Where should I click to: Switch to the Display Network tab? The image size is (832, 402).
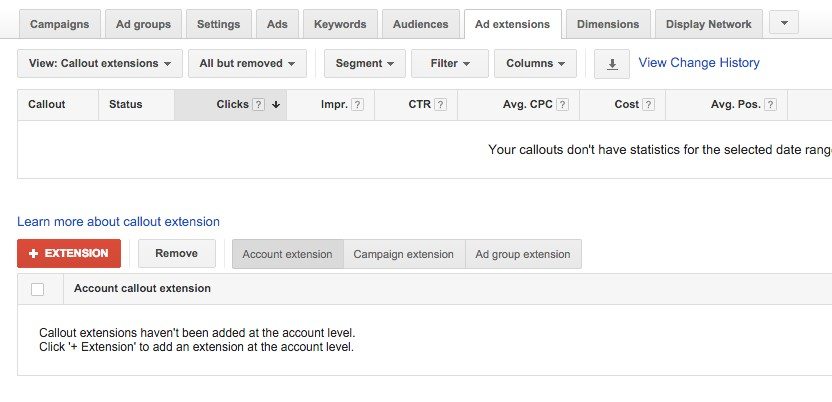coord(709,24)
